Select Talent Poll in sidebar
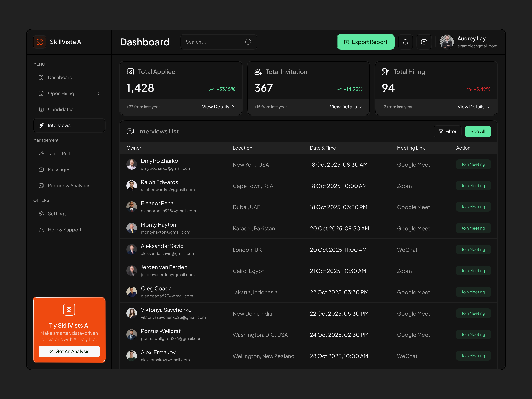The width and height of the screenshot is (532, 399). pyautogui.click(x=59, y=153)
